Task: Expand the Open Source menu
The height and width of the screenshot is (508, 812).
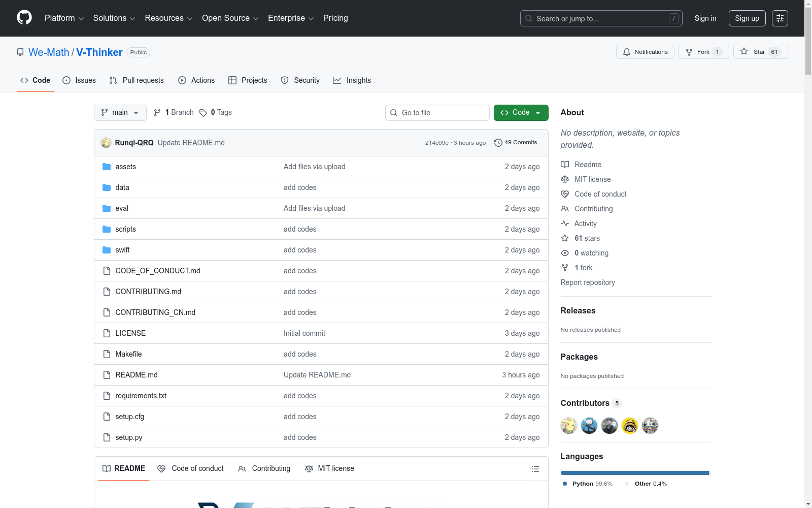Action: [230, 18]
